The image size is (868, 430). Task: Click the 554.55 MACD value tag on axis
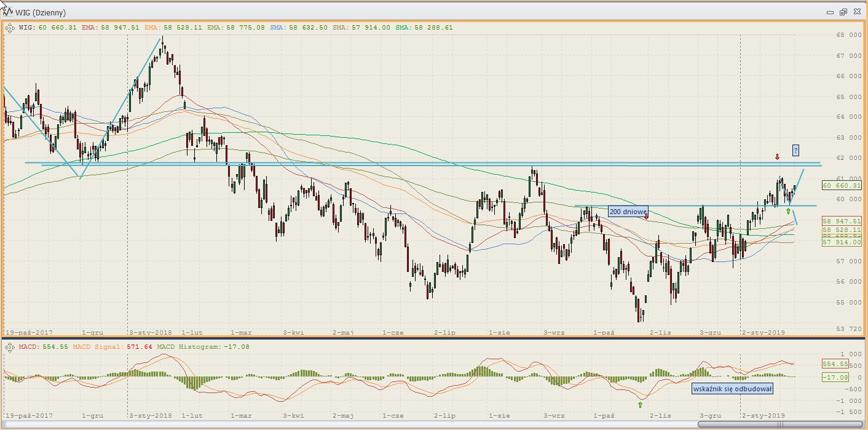pos(834,364)
